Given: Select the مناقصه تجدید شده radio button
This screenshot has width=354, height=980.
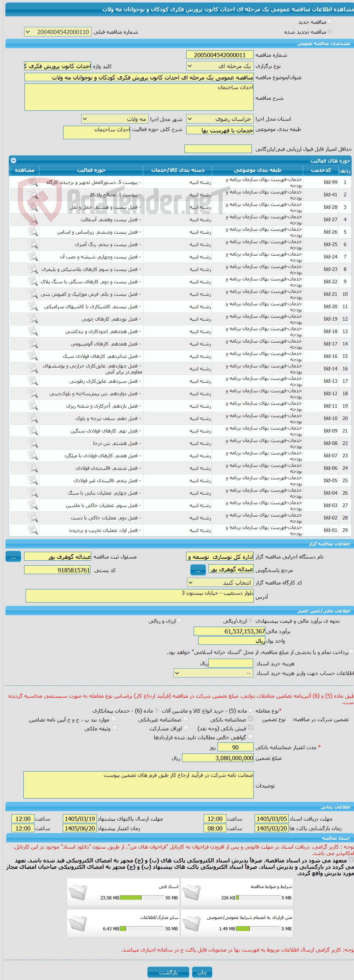Looking at the screenshot, I should tap(330, 32).
